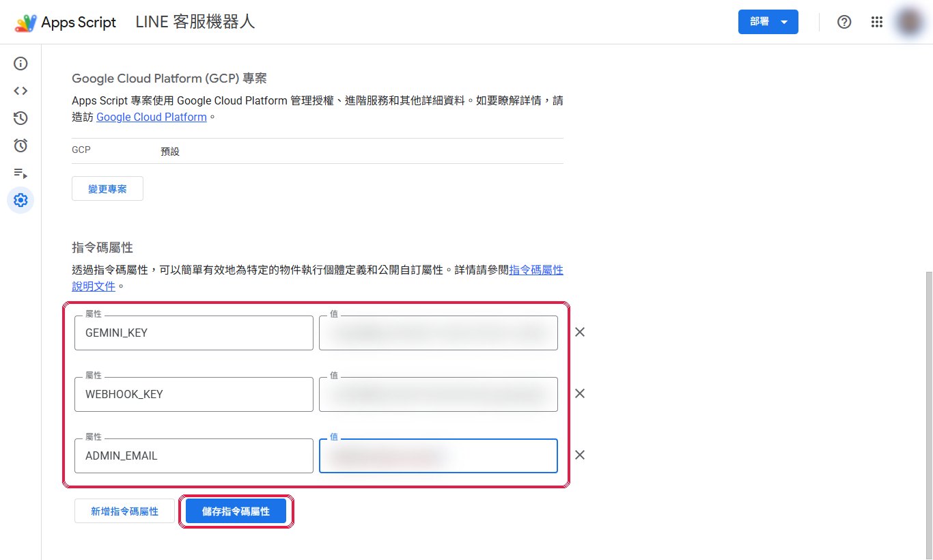Edit the value field for WEBHOOK_KEY
Viewport: 933px width, 560px height.
coord(438,395)
